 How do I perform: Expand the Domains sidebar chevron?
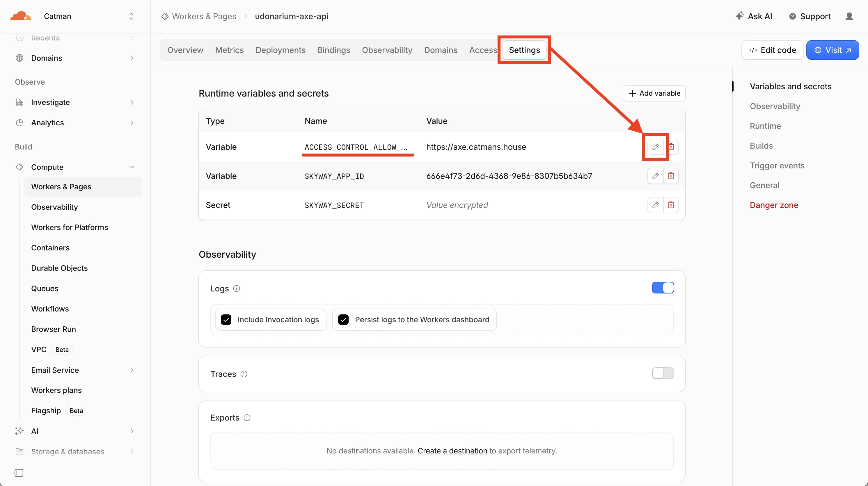(132, 58)
